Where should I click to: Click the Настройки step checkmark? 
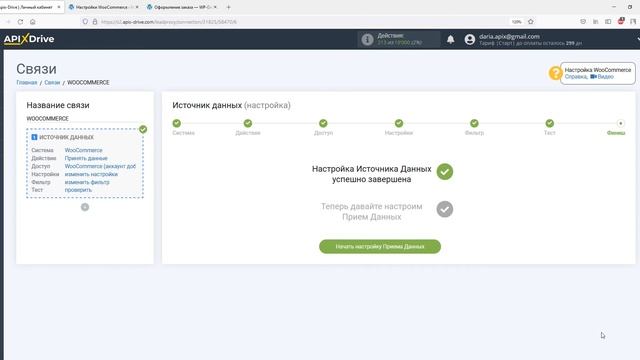399,123
